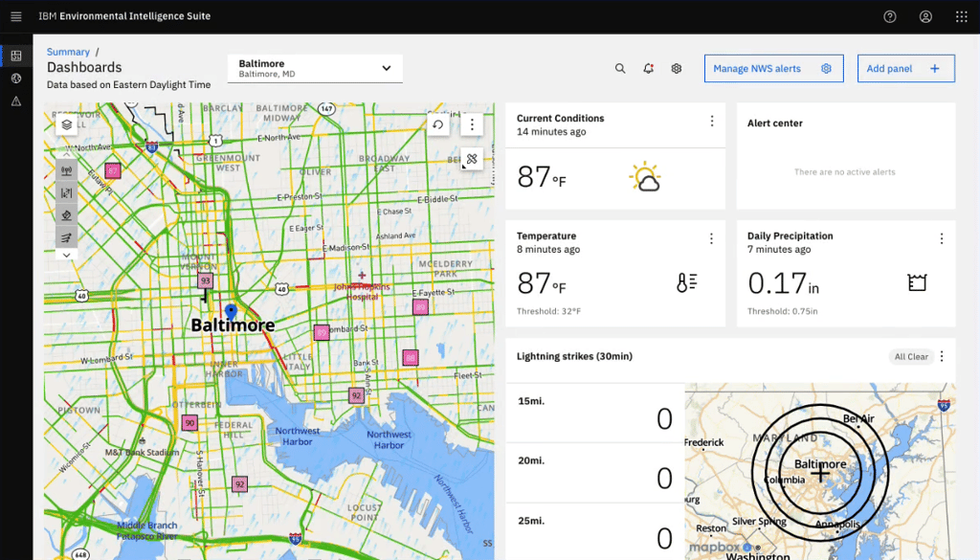Click 'Threshold: 32°F' text

click(548, 311)
